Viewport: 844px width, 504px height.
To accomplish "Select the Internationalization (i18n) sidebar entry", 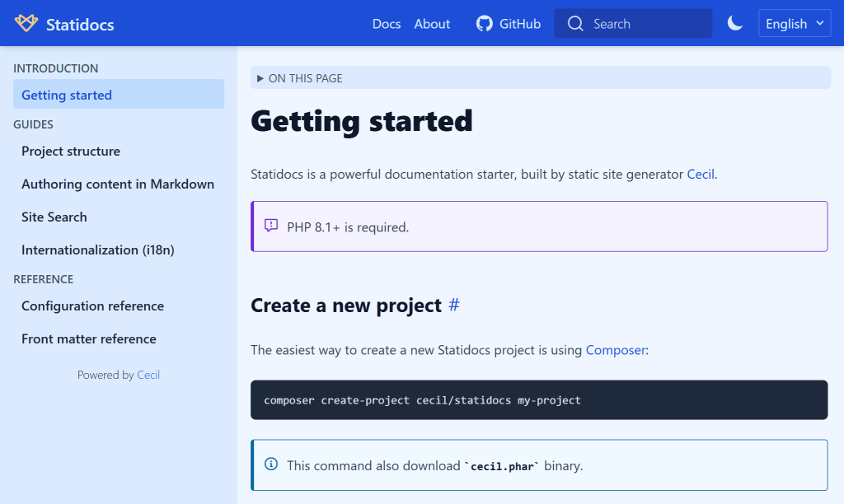I will pos(97,250).
